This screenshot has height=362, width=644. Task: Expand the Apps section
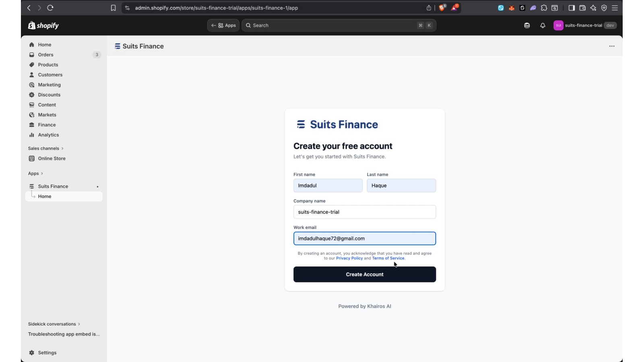pos(35,173)
